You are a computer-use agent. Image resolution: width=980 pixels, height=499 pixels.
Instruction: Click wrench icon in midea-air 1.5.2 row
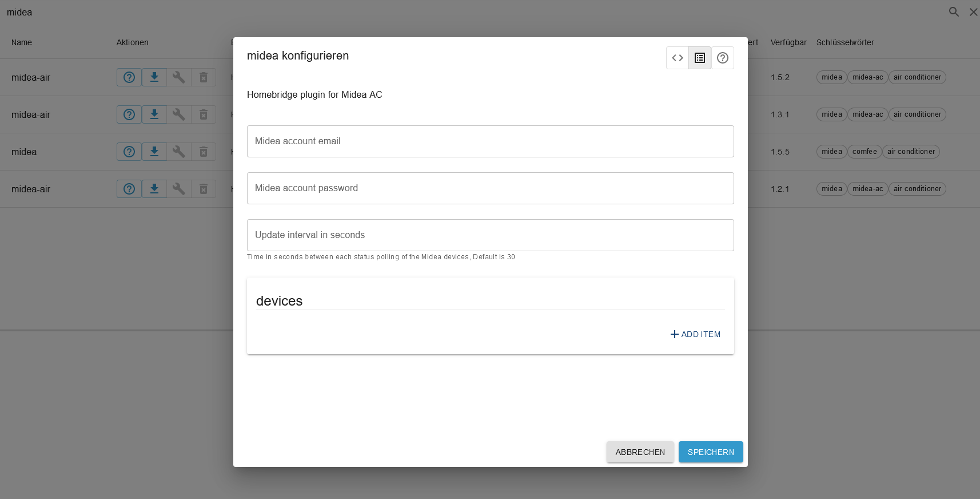tap(179, 77)
